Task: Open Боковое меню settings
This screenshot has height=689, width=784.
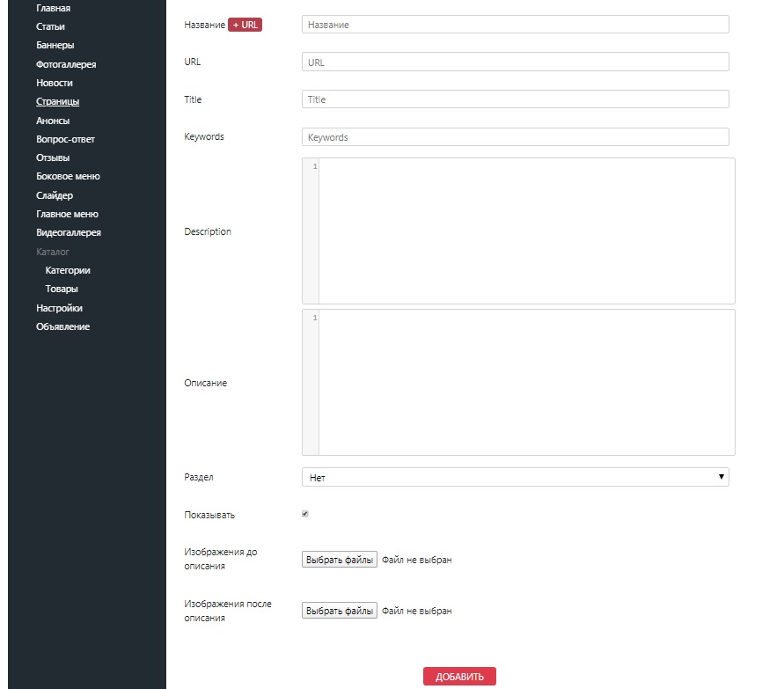Action: pos(68,176)
